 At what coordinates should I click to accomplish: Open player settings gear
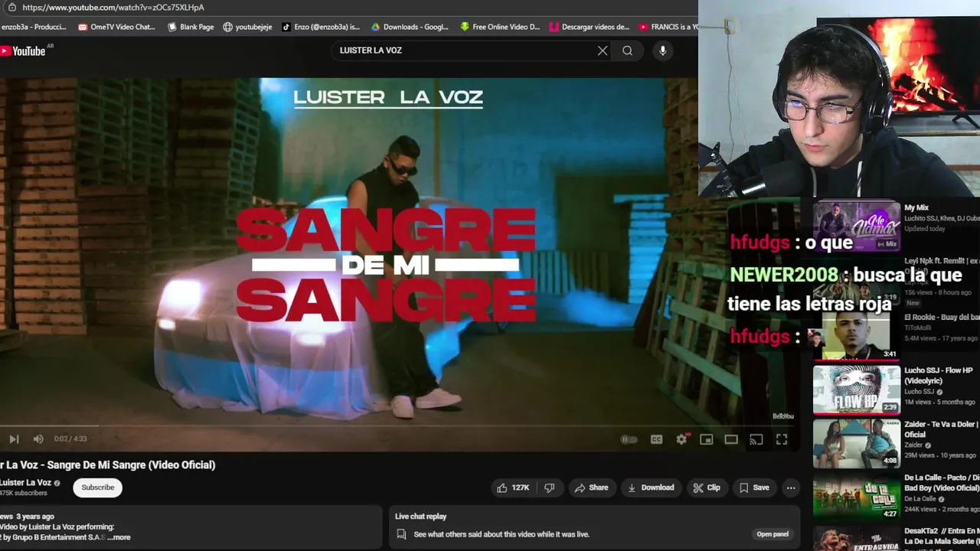[x=681, y=439]
